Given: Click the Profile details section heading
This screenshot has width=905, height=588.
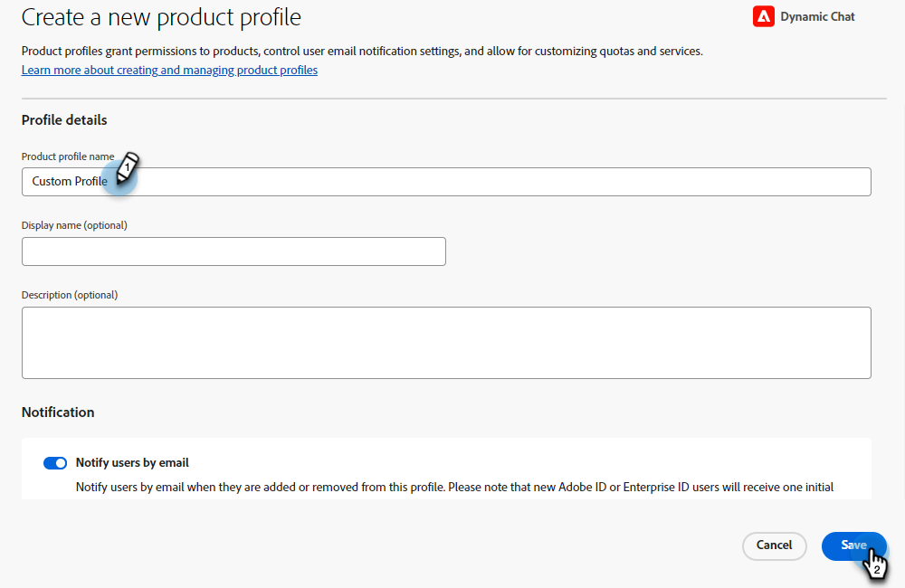Looking at the screenshot, I should 64,120.
